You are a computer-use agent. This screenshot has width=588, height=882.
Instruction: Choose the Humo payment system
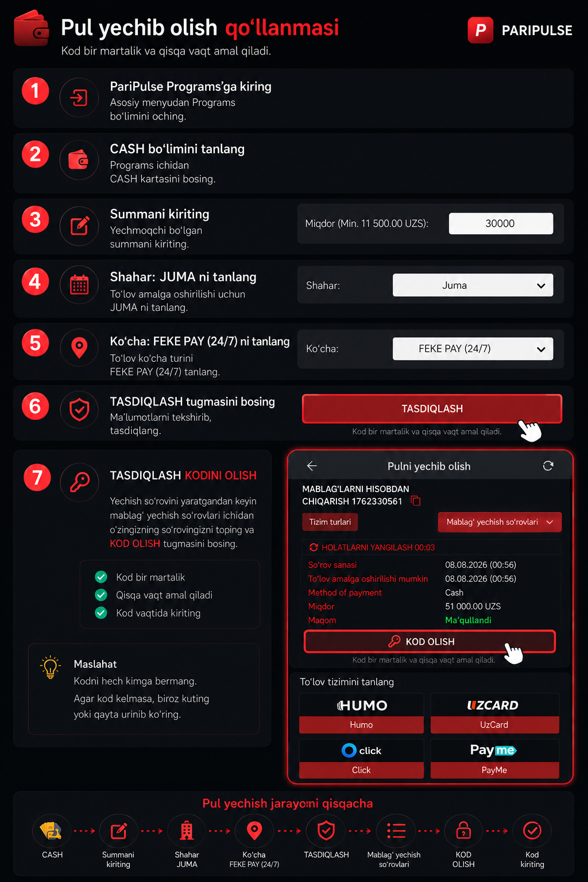tap(361, 713)
